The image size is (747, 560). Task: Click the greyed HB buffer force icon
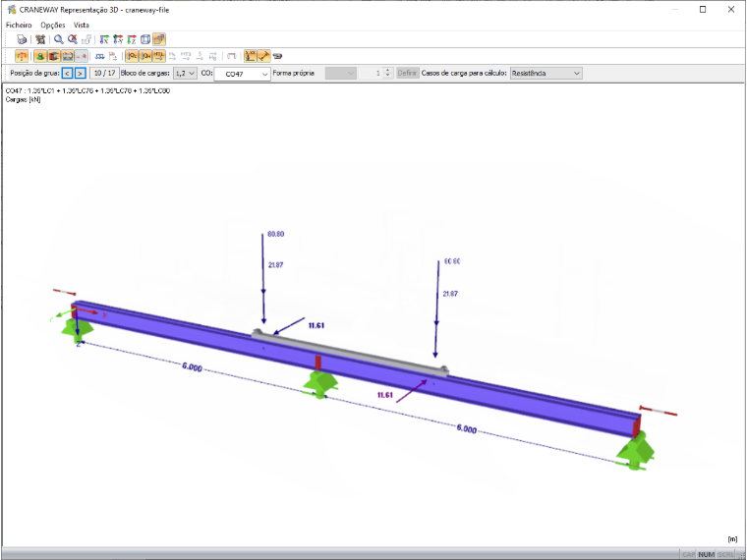tap(213, 56)
